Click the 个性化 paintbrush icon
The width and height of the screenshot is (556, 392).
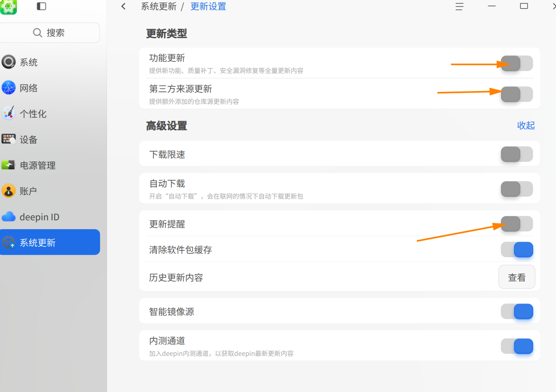click(x=9, y=114)
